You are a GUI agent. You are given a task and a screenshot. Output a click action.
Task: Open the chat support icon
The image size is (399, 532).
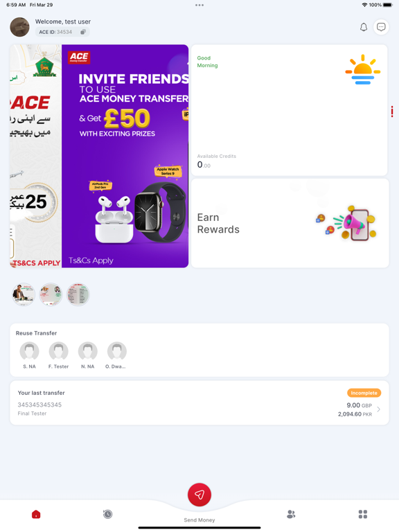tap(381, 27)
